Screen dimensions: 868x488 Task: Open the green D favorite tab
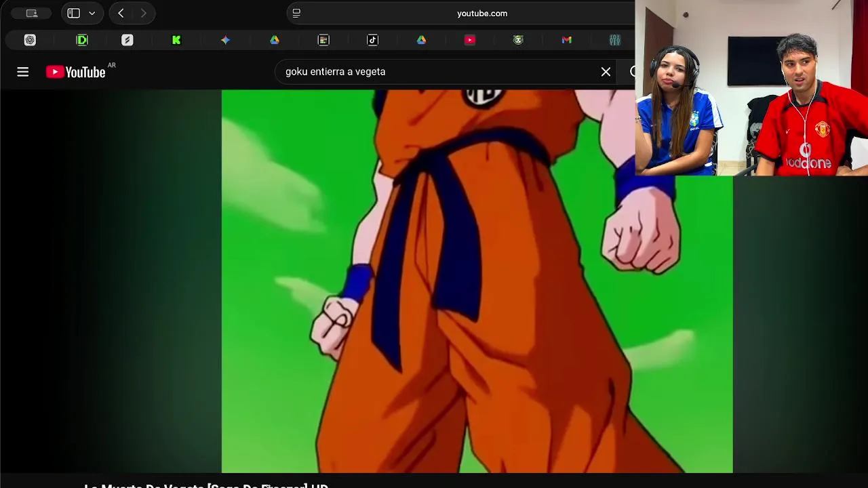pyautogui.click(x=82, y=40)
